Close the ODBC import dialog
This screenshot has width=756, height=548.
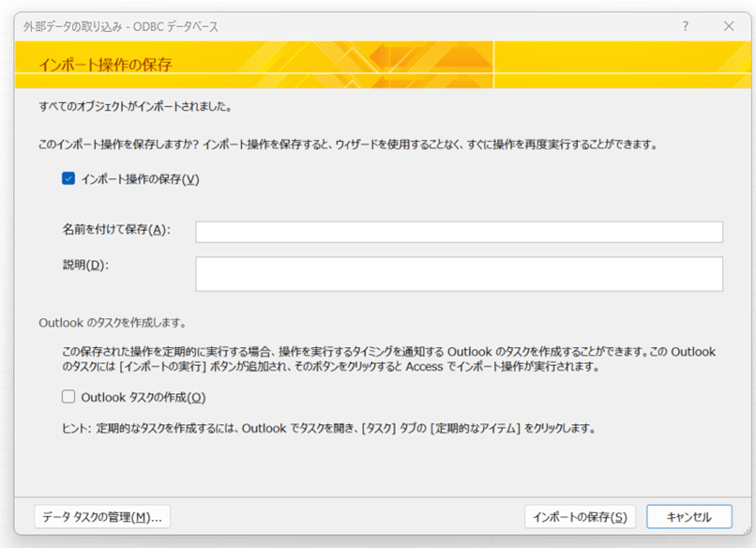click(x=729, y=26)
